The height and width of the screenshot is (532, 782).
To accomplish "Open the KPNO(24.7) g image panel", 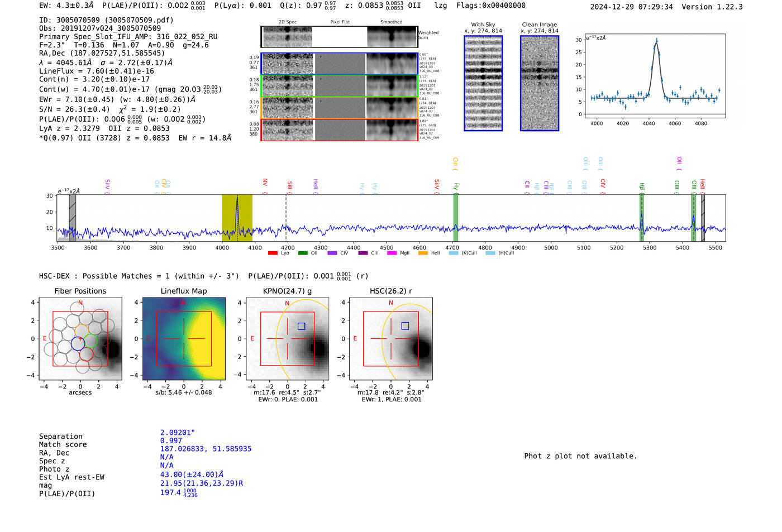I will [x=287, y=339].
